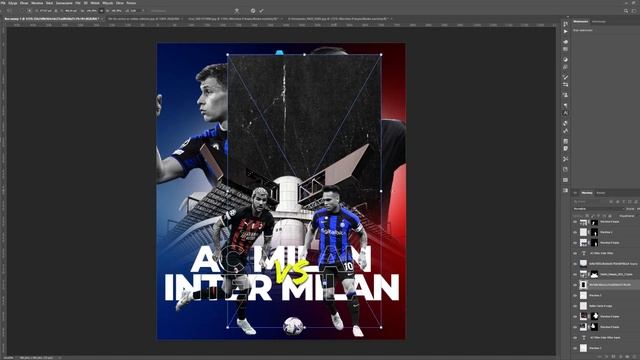Cancel the transform with the circle-slash icon
The height and width of the screenshot is (360, 640).
pyautogui.click(x=253, y=11)
